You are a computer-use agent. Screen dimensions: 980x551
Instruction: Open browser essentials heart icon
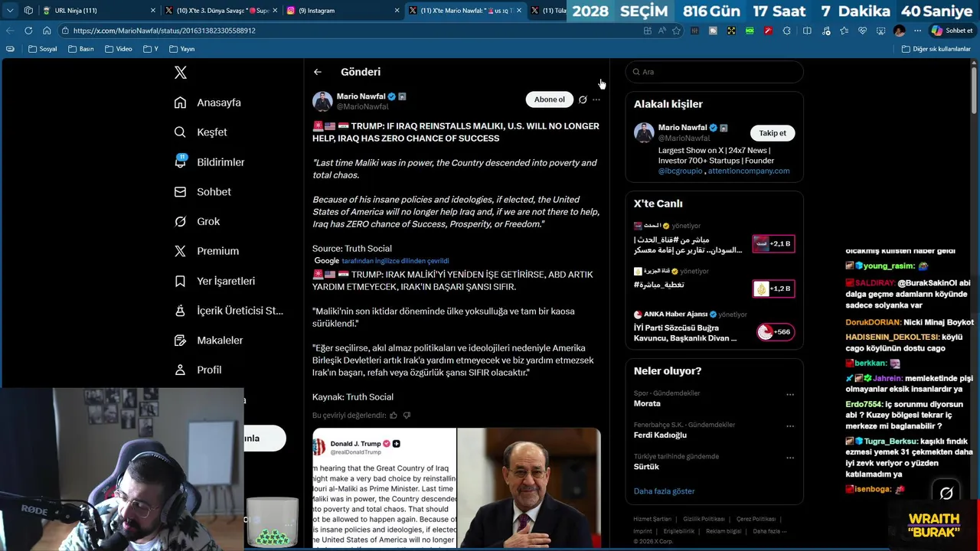click(862, 31)
